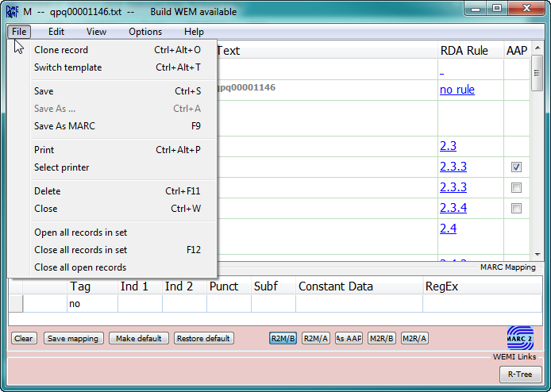Click the MARC 21 logo icon
Viewport: 551px width, 392px height.
coord(520,338)
